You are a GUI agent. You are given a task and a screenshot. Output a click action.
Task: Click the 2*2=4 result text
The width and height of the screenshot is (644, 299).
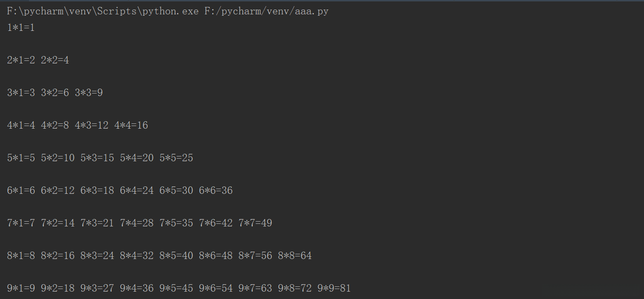click(55, 60)
